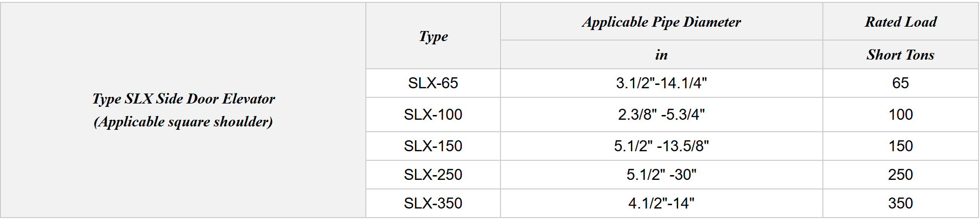Viewport: 980px width, 219px height.
Task: Click the "in" unit subheader cell
Action: click(661, 55)
